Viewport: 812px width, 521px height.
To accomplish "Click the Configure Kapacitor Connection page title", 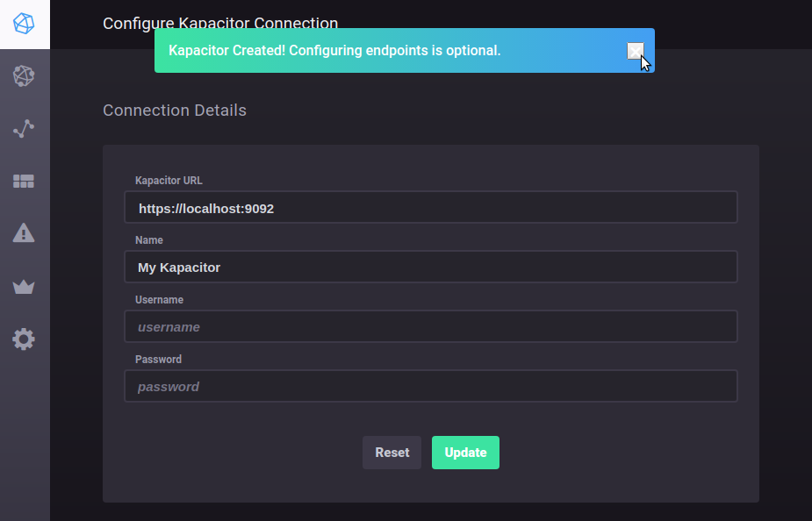I will [220, 24].
